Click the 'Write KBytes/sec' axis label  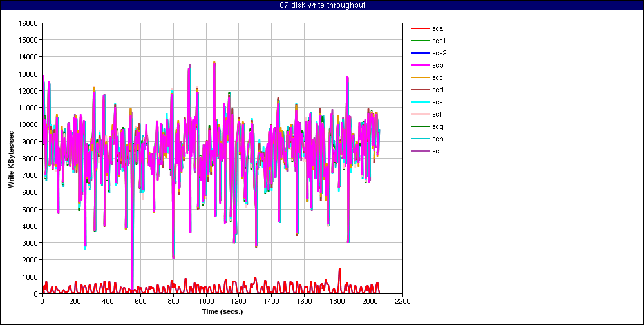coord(12,159)
